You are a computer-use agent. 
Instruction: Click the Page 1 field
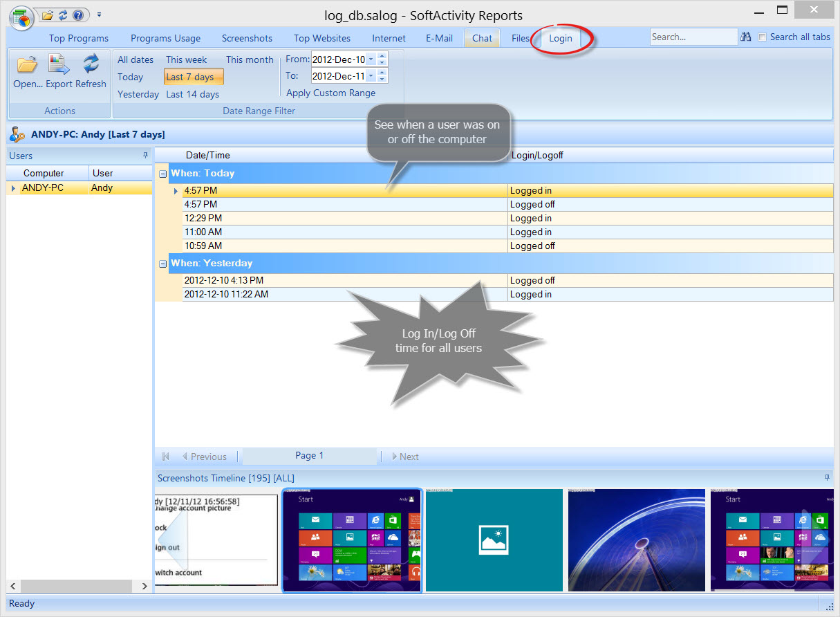(x=310, y=456)
